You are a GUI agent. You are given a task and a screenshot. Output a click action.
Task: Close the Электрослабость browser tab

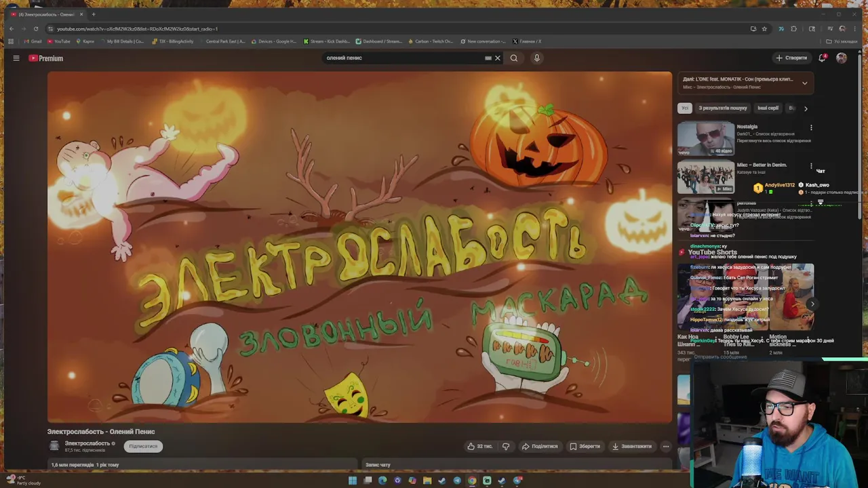click(x=81, y=14)
